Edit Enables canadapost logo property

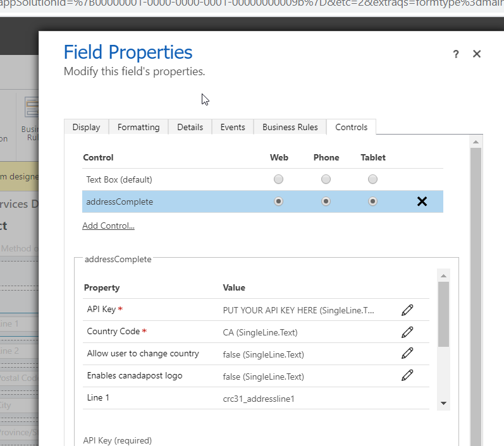(407, 375)
